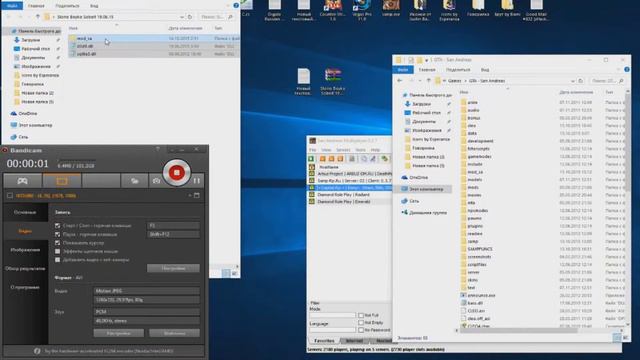Open the View menu in SA-MP window
Screen dimensions: 640x360
tap(326, 150)
